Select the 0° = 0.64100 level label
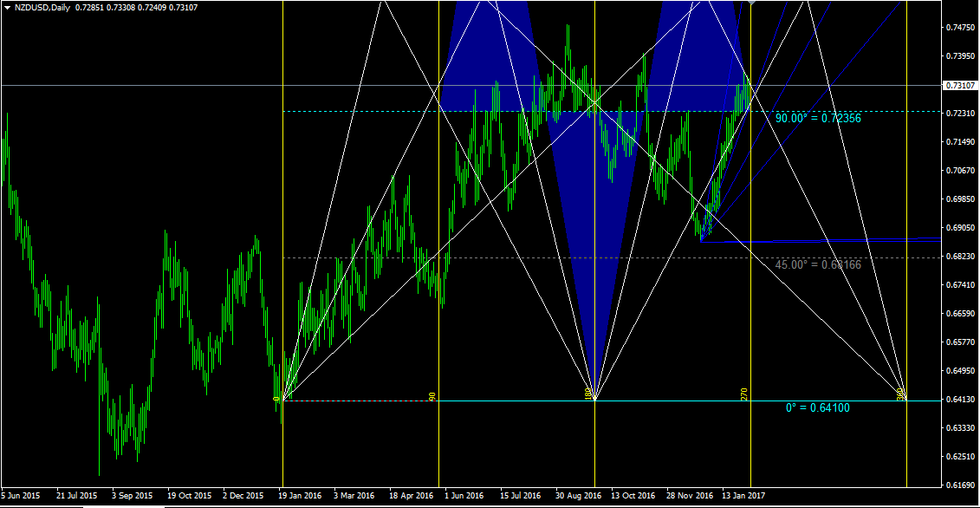The height and width of the screenshot is (508, 980). (x=817, y=407)
